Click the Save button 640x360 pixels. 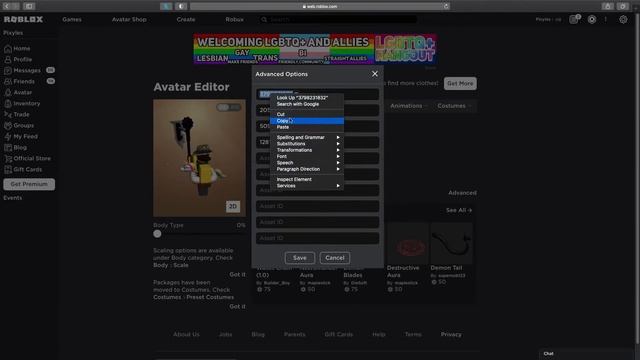tap(300, 258)
